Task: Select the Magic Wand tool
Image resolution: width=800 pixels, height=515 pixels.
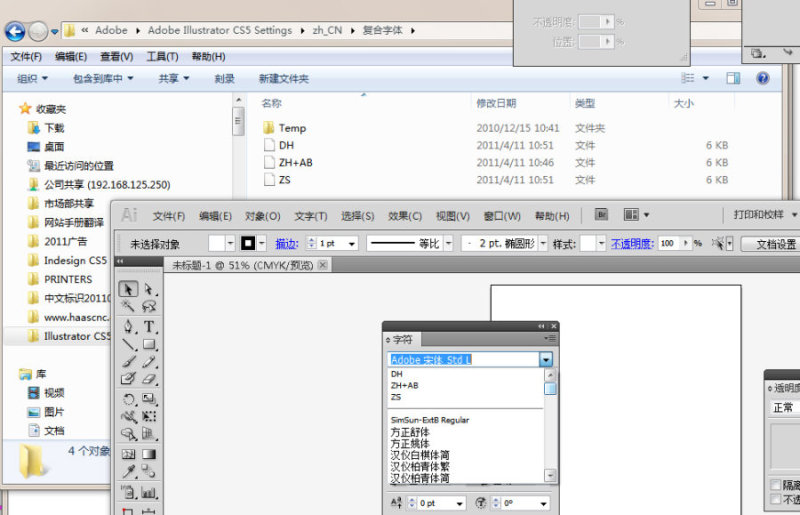Action: pyautogui.click(x=128, y=306)
